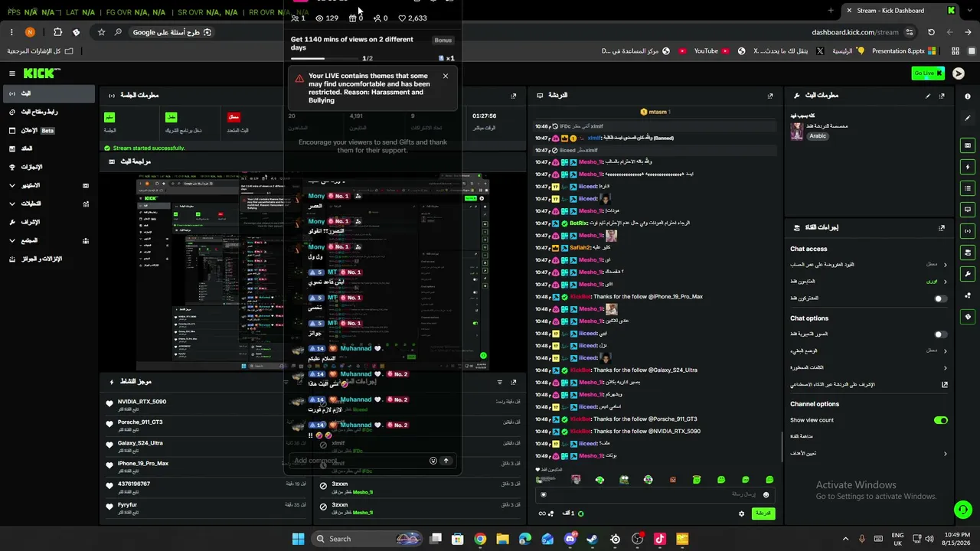The width and height of the screenshot is (980, 551).
Task: Open the info icon in Kick's right toolbar
Action: 968,96
